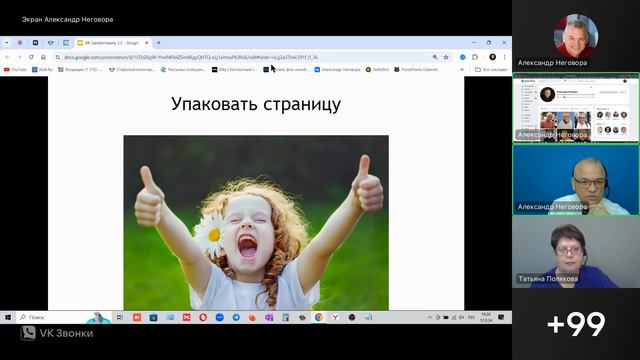Reload the page with the refresh icon

(31, 57)
